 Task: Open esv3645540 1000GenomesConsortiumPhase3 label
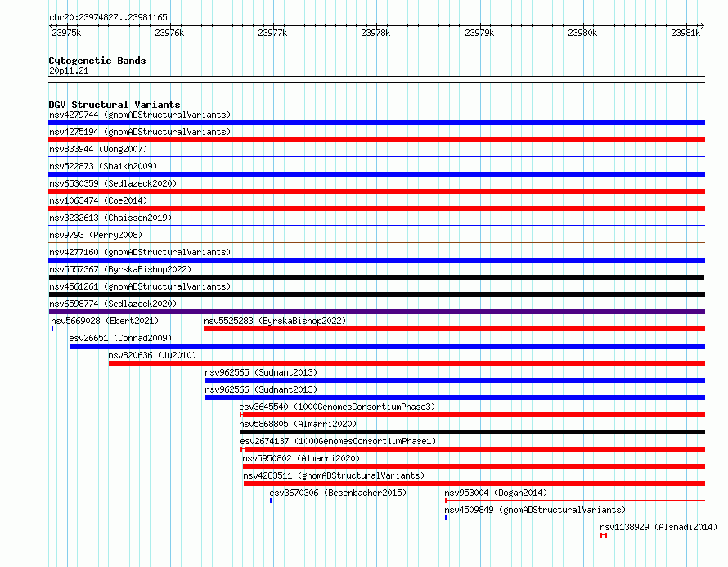(337, 407)
